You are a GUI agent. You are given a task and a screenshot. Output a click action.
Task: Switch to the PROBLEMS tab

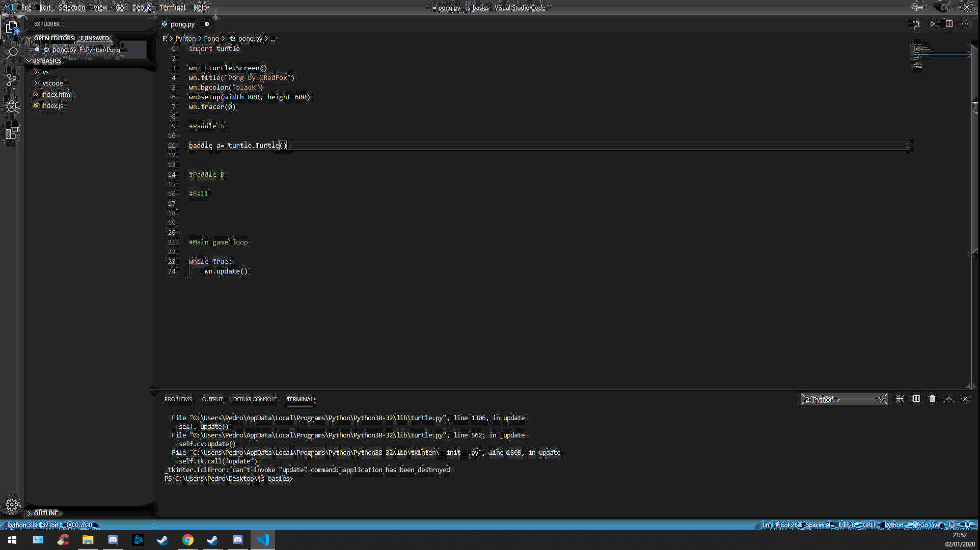(178, 399)
